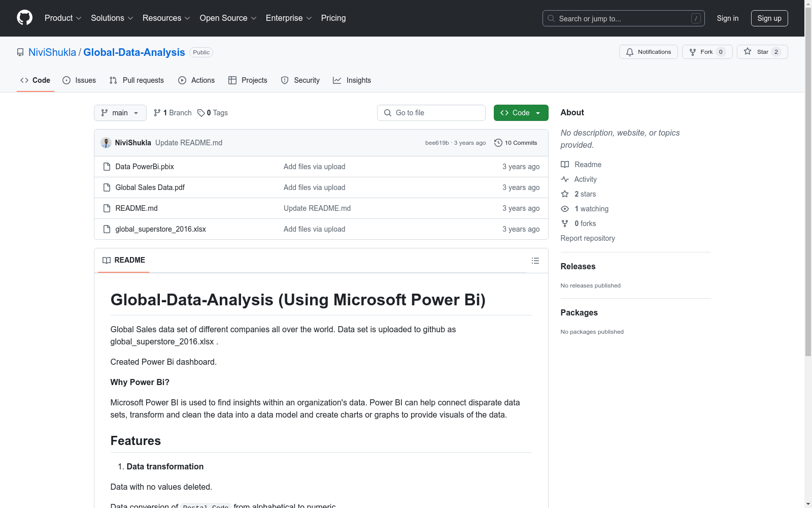Open the global_superstore_2016.xlsx file
Viewport: 812px width, 508px height.
point(160,229)
